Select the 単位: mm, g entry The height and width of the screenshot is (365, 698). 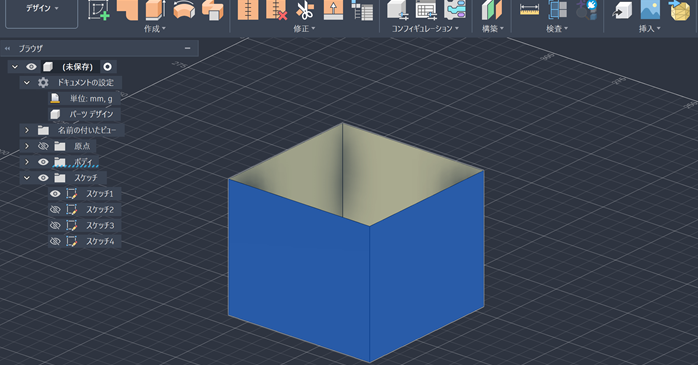tap(91, 98)
